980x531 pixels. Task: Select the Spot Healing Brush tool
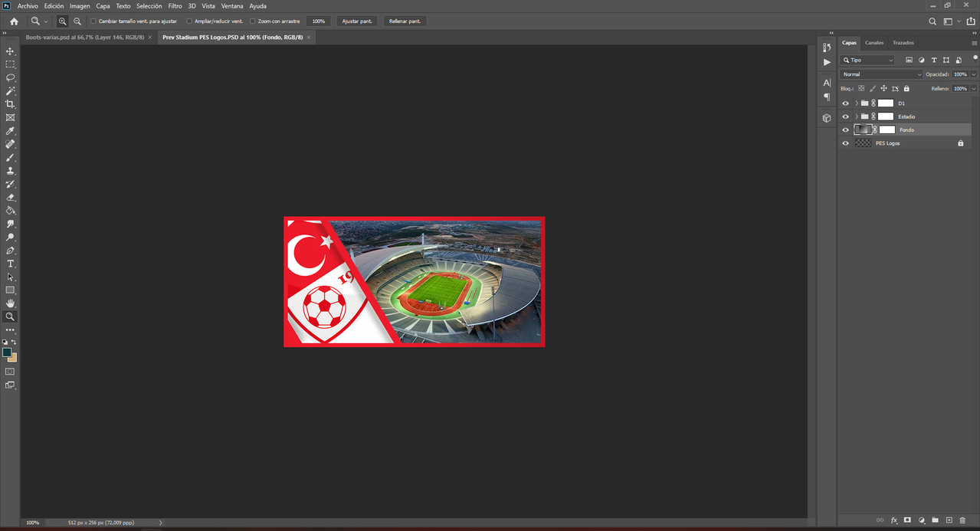(10, 144)
